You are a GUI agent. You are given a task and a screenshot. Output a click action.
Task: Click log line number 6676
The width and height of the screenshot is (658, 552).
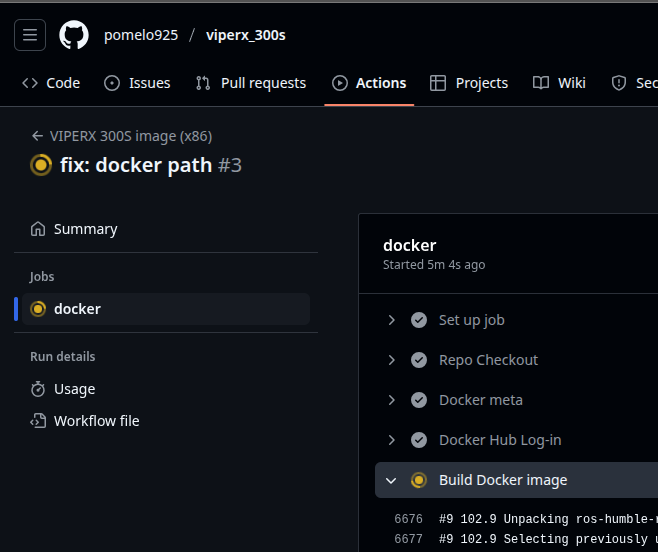coord(408,519)
